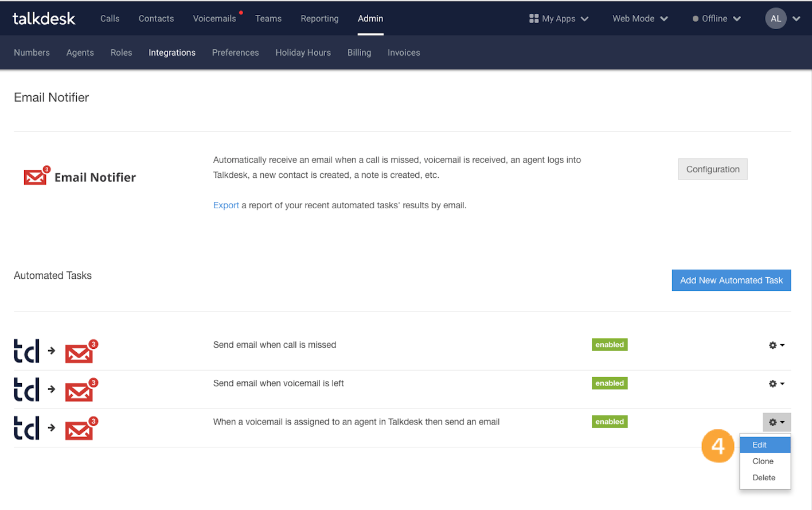Click 'Send email when call is missed'
Image resolution: width=812 pixels, height=510 pixels.
275,345
